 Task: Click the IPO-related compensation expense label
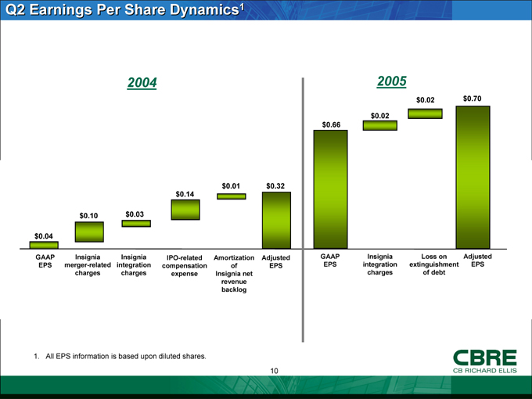tap(185, 266)
